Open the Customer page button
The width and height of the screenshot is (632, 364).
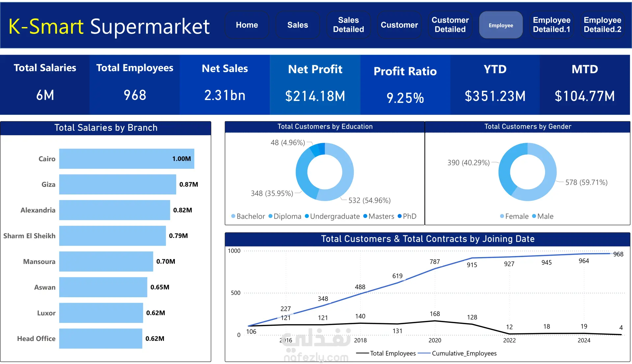pyautogui.click(x=399, y=25)
